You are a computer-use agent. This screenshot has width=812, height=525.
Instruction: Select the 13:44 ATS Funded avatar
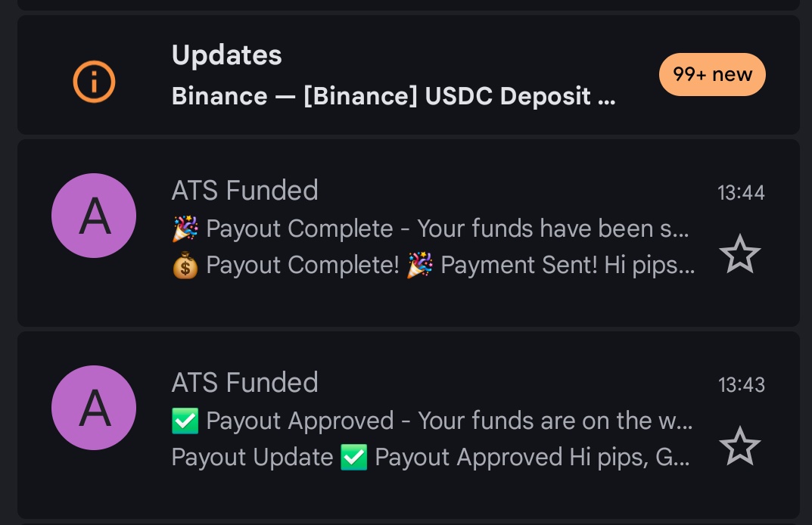pos(94,216)
